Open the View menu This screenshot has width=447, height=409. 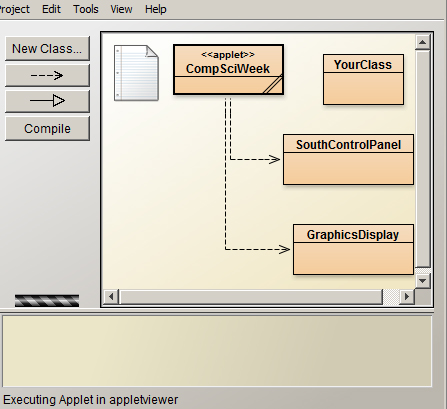[x=121, y=9]
